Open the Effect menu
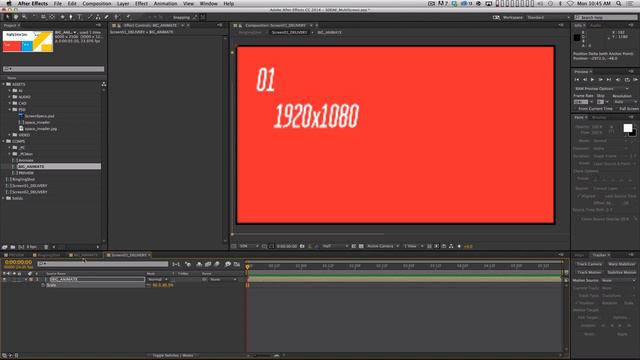 (x=141, y=3)
